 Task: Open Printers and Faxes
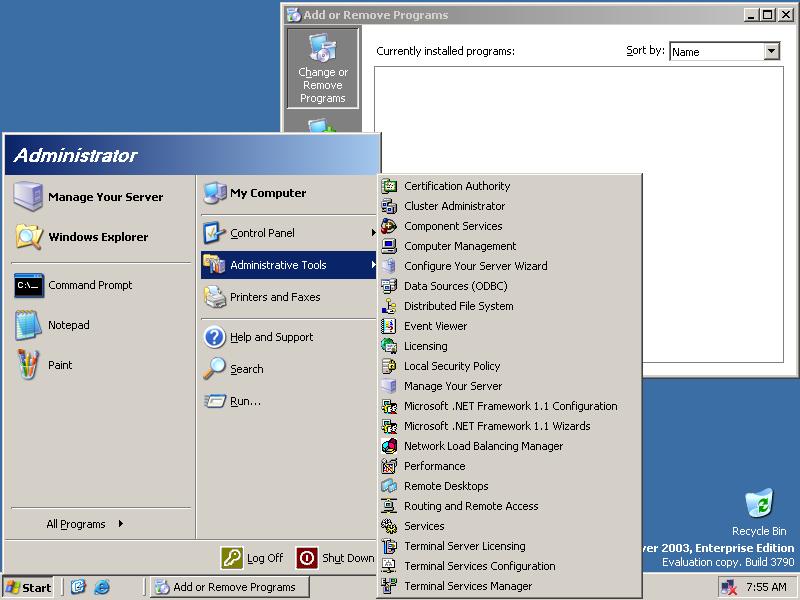click(x=289, y=297)
